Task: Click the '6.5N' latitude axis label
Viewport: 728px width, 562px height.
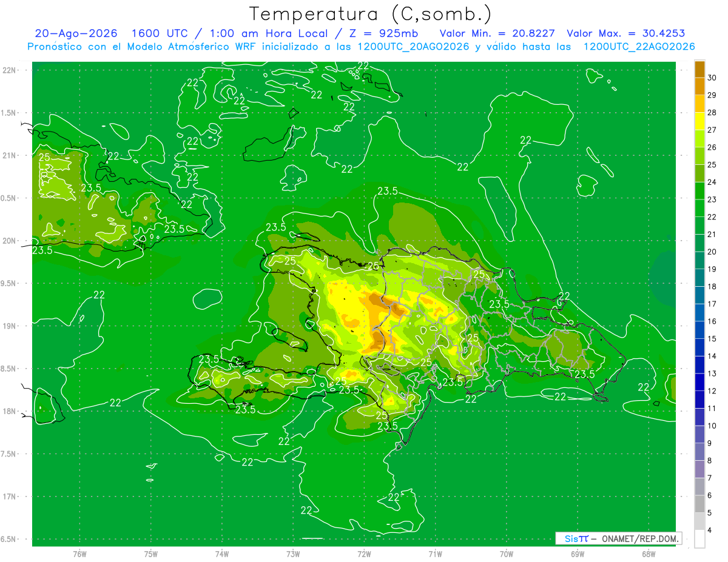Action: click(8, 539)
